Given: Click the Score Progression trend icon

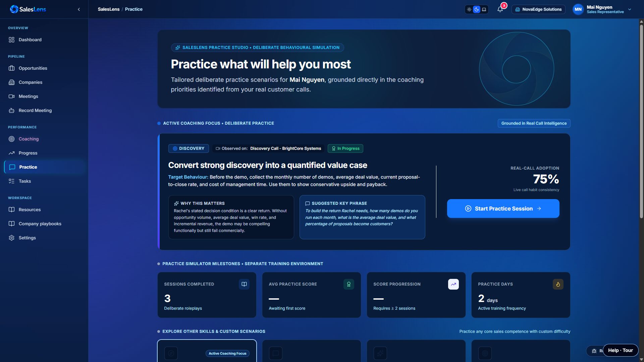Looking at the screenshot, I should click(x=453, y=284).
